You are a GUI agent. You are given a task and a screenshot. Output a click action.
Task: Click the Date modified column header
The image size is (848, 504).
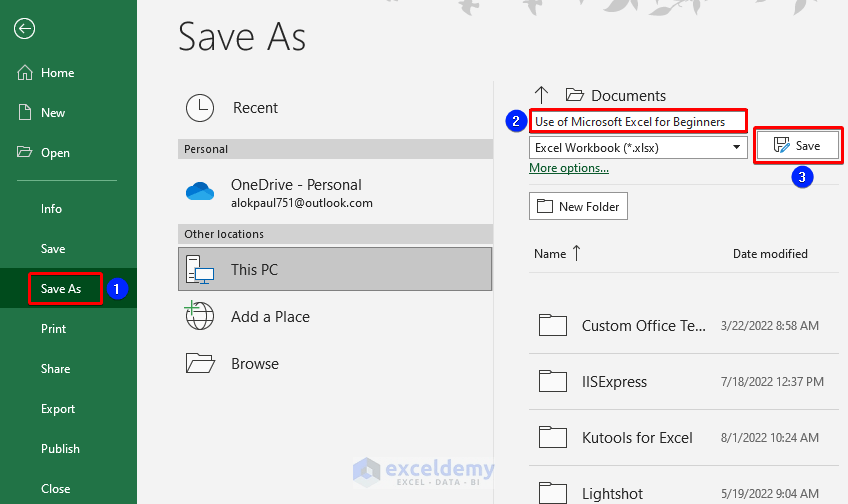[770, 254]
